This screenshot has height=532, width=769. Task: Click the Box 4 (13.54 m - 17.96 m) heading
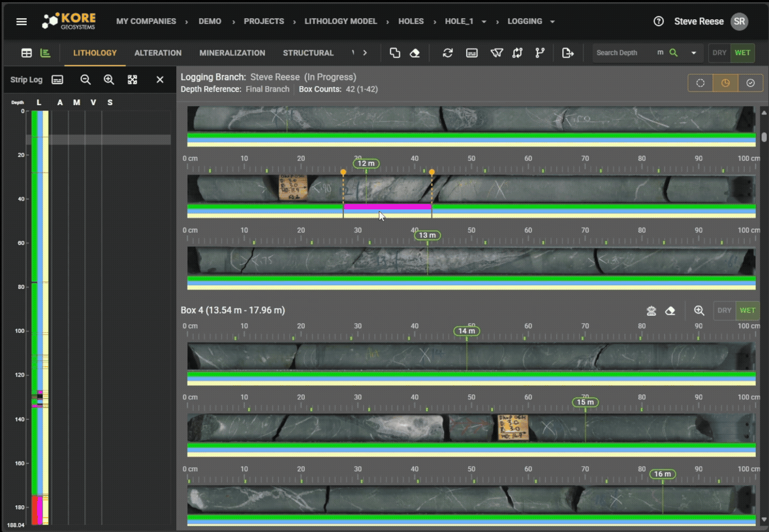[x=233, y=310]
